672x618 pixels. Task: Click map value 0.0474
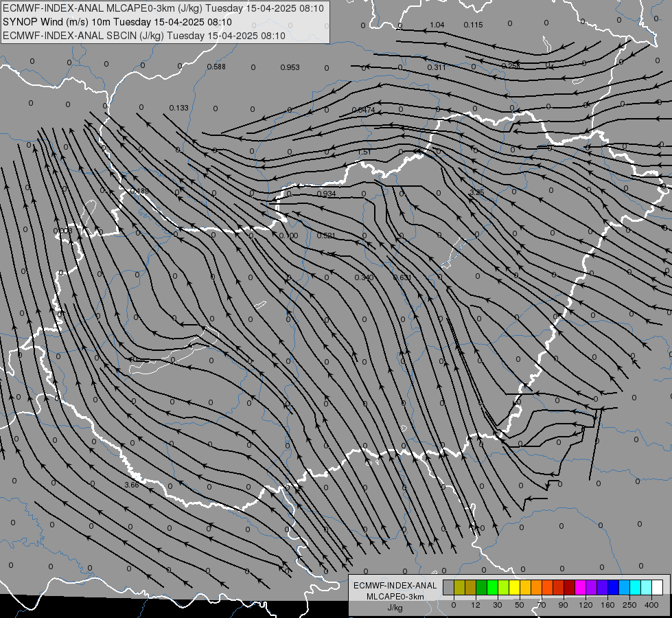[x=363, y=111]
